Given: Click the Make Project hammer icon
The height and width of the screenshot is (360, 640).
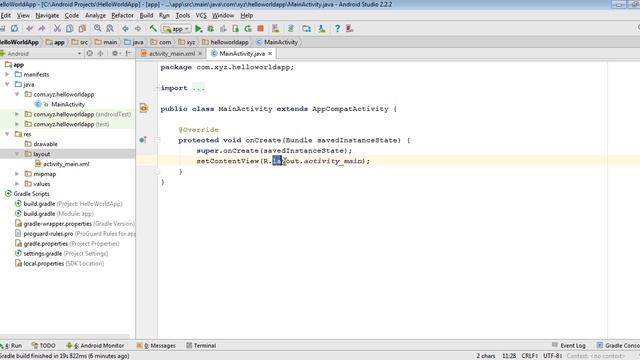Looking at the screenshot, I should coord(153,29).
